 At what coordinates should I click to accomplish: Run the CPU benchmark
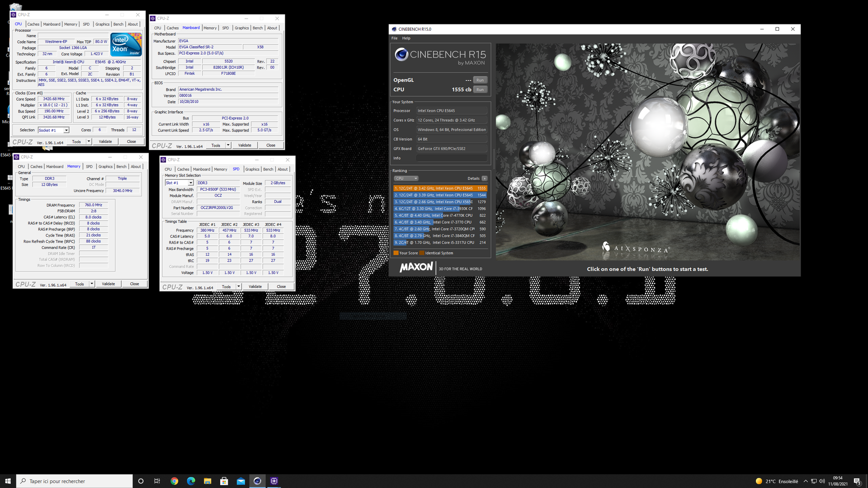(x=480, y=89)
